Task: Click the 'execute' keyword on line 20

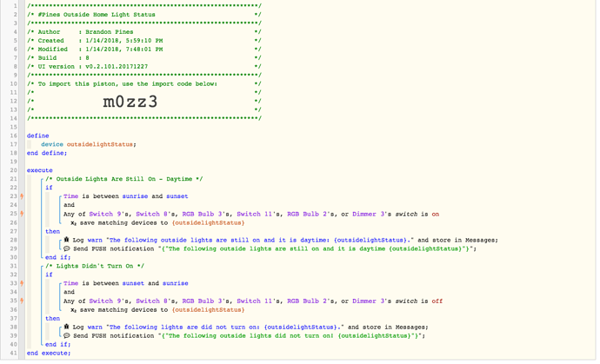Action: click(40, 170)
